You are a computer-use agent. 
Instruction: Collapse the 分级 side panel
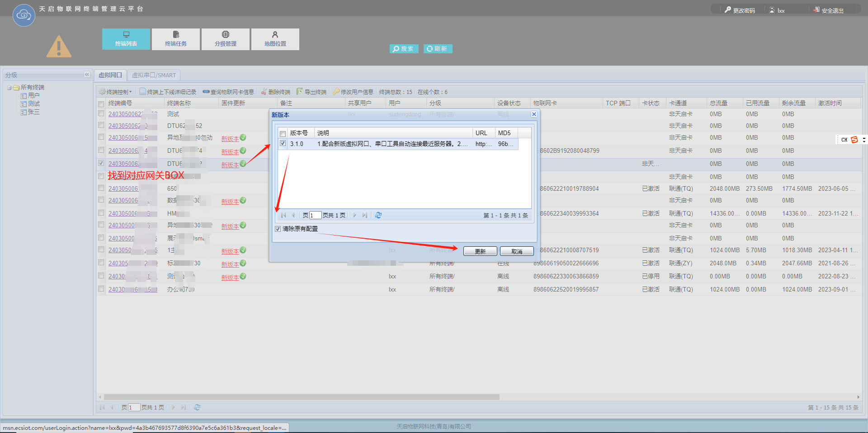click(x=87, y=75)
